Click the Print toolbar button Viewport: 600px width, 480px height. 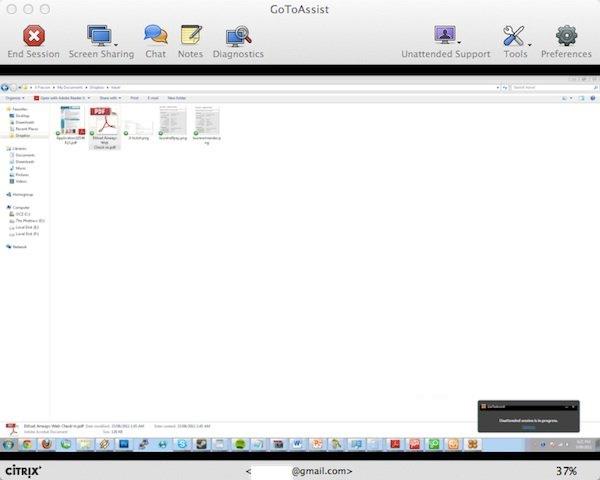click(134, 98)
